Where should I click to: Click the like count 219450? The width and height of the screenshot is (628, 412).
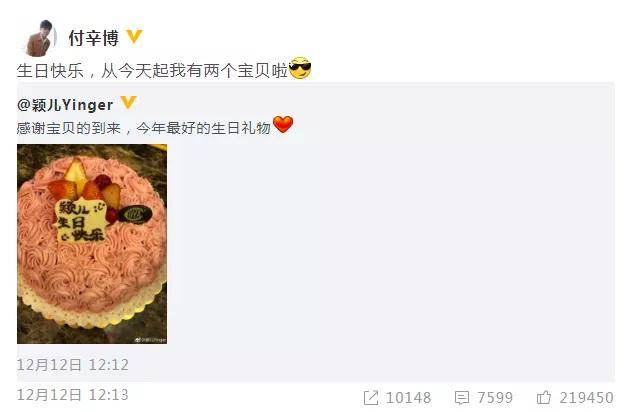click(x=586, y=398)
